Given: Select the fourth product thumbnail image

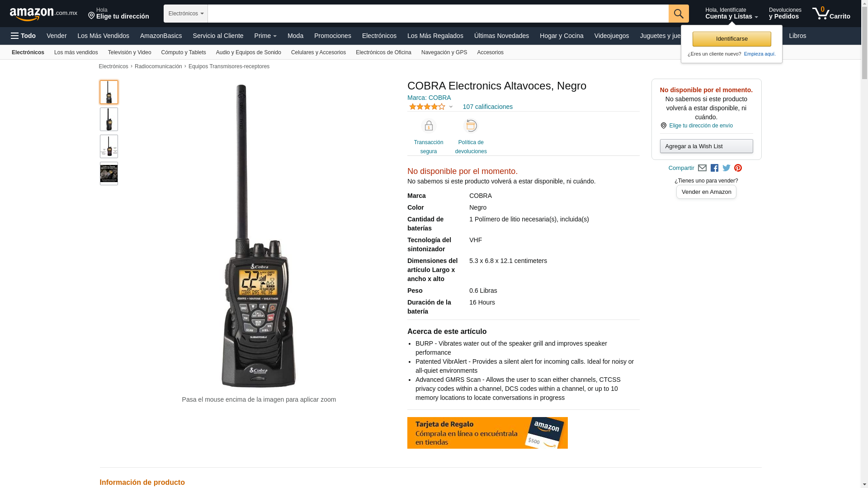Looking at the screenshot, I should [109, 174].
